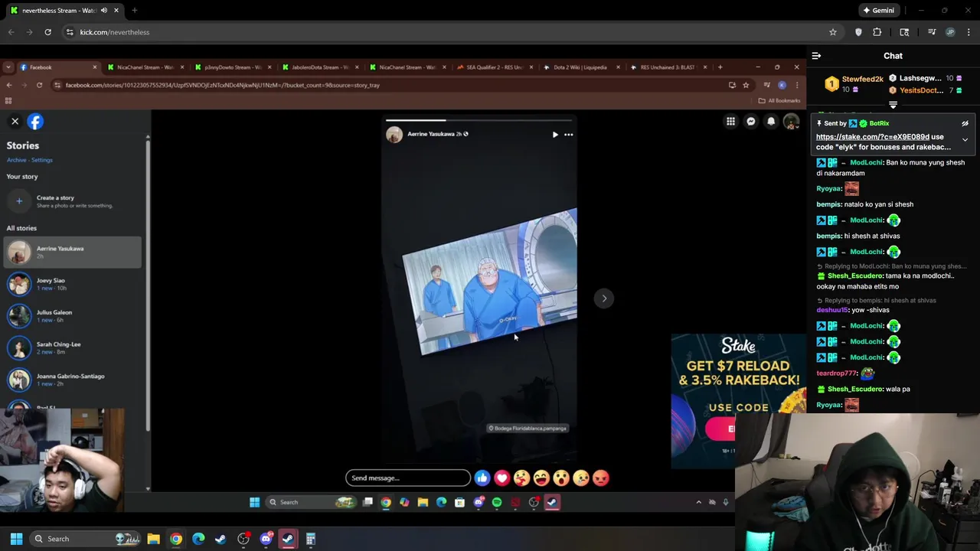Open the story's three-dot options menu
This screenshot has width=980, height=551.
tap(568, 135)
